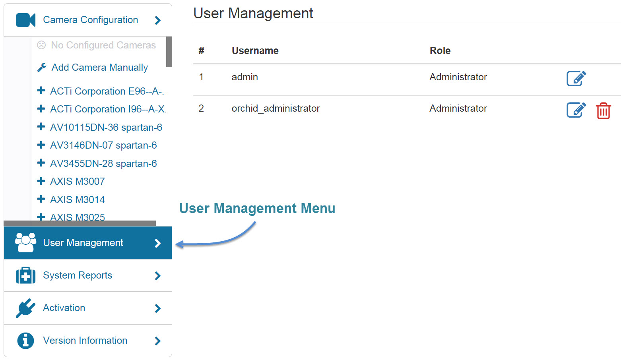Viewport: 621px width, 364px height.
Task: Click plus icon for AV10115DN-36 spartan-6
Action: 41,127
